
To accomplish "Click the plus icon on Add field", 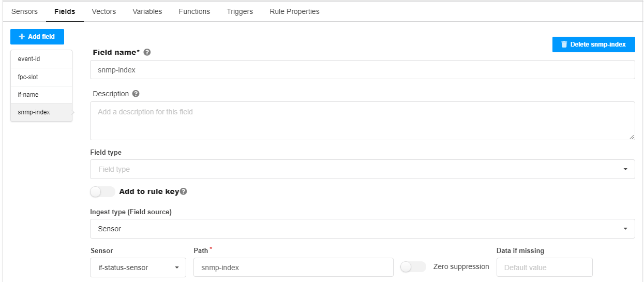I will 21,37.
